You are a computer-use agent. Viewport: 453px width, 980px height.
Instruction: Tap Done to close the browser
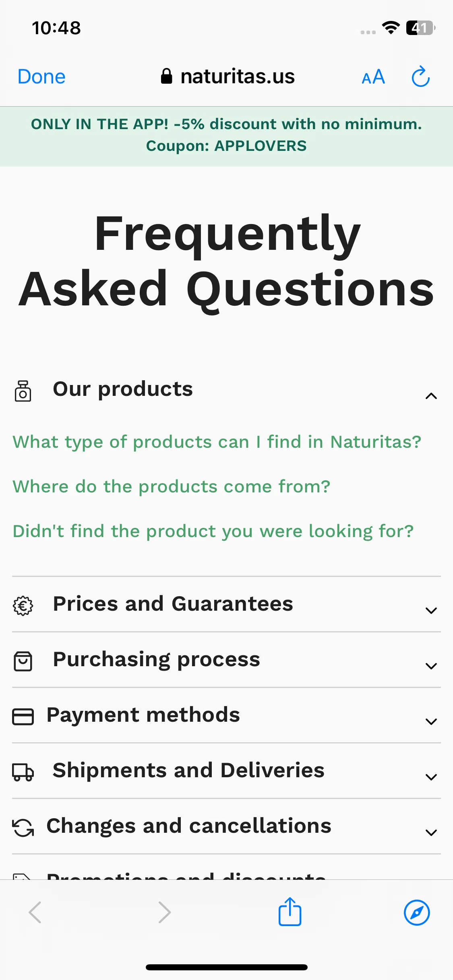(41, 76)
